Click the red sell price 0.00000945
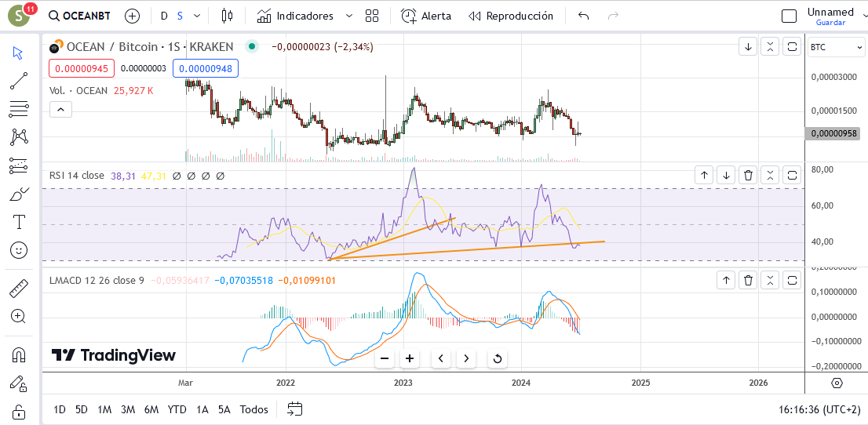The height and width of the screenshot is (425, 868). (x=82, y=68)
